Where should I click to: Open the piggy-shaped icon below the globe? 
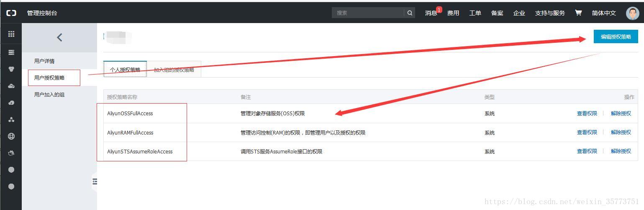[x=11, y=153]
